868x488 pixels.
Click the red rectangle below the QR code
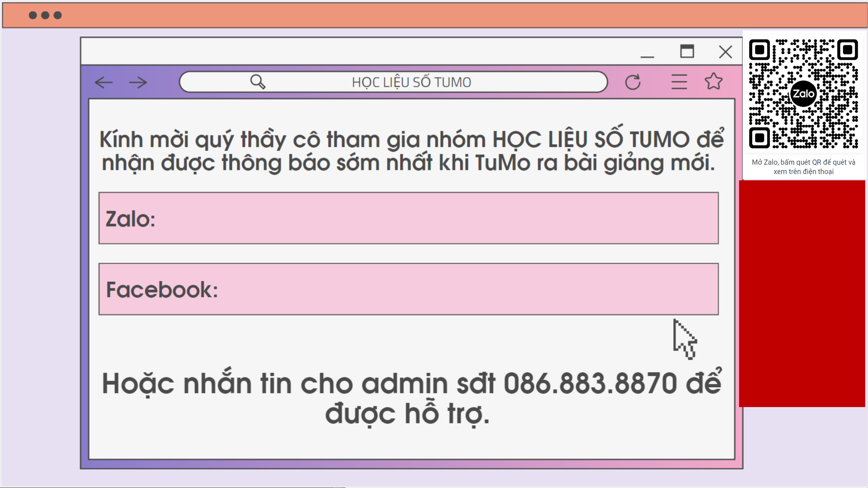tap(802, 293)
